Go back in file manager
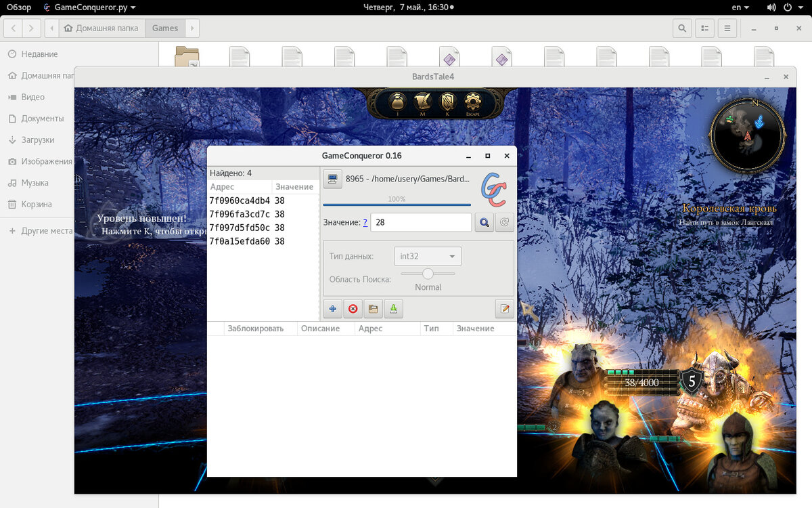 14,28
